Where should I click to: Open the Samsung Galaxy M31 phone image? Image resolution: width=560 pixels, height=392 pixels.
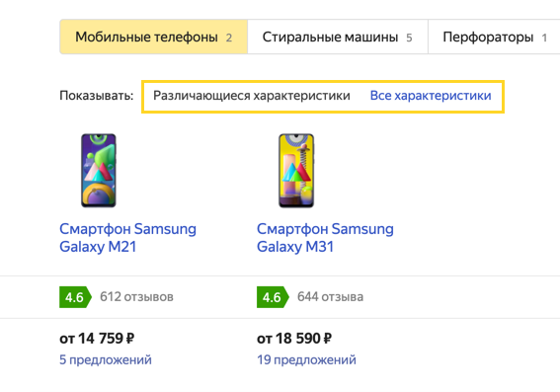pyautogui.click(x=296, y=171)
